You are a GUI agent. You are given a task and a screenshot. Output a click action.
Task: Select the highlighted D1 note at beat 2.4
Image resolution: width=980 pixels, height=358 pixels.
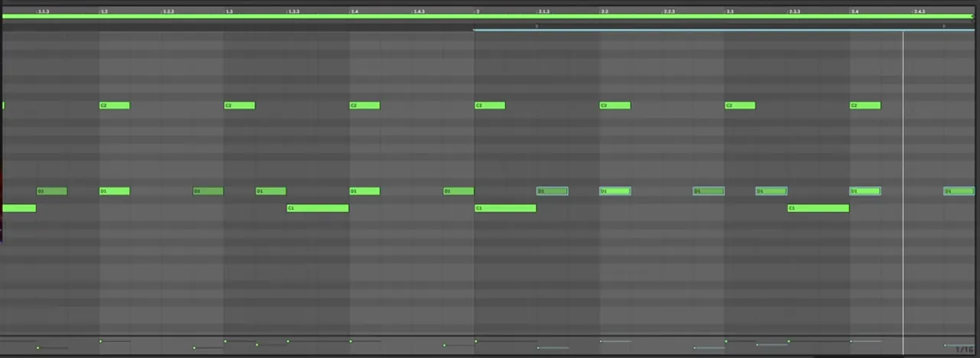point(865,191)
